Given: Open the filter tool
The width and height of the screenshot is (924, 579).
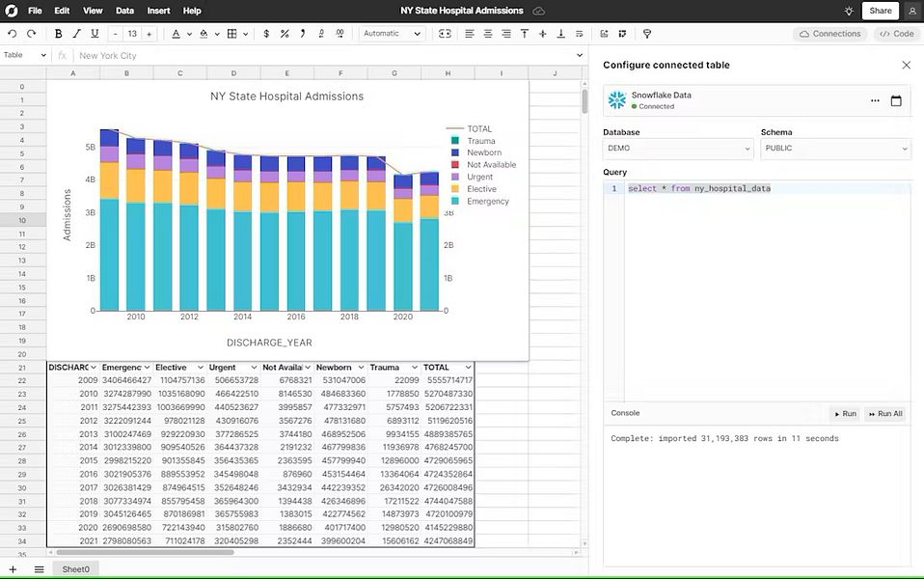Looking at the screenshot, I should (647, 33).
